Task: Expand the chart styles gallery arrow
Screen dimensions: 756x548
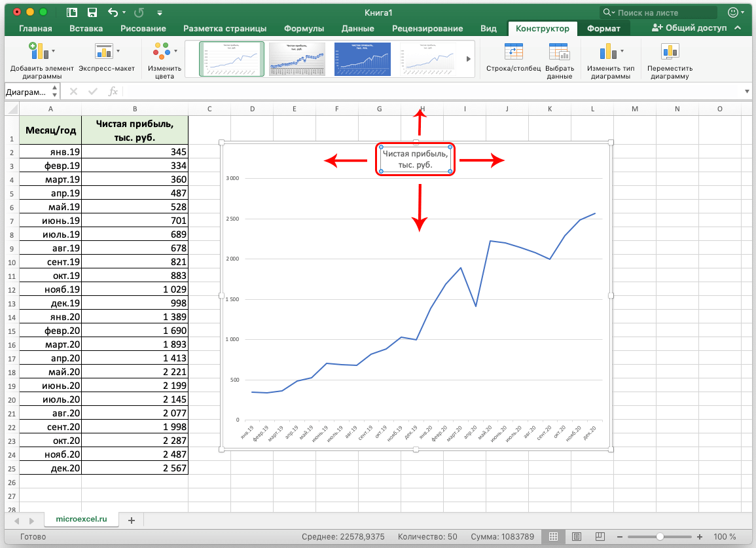Action: tap(468, 59)
